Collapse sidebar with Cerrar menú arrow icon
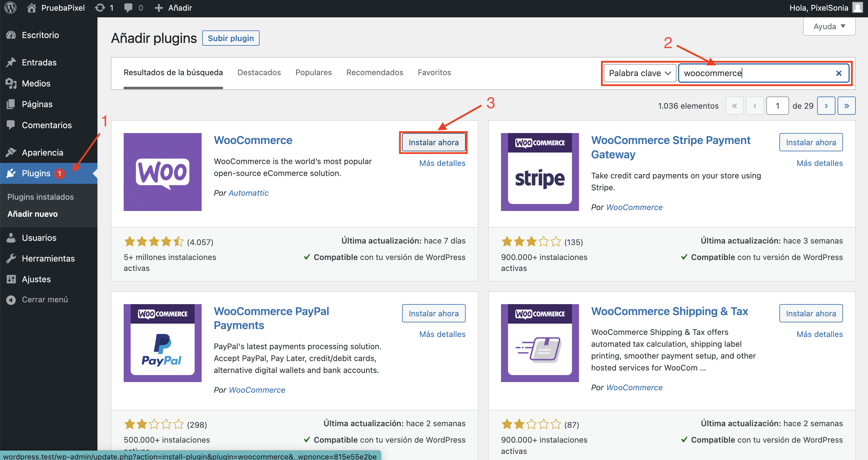The height and width of the screenshot is (460, 868). 11,300
